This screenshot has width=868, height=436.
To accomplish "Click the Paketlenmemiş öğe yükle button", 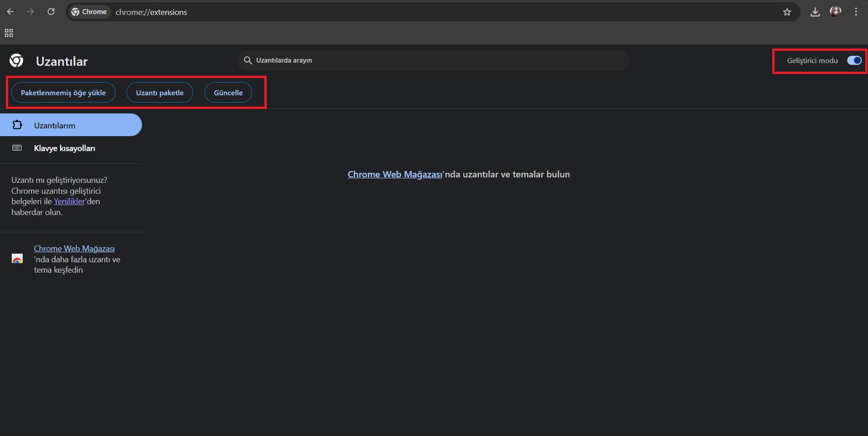I will pos(63,93).
